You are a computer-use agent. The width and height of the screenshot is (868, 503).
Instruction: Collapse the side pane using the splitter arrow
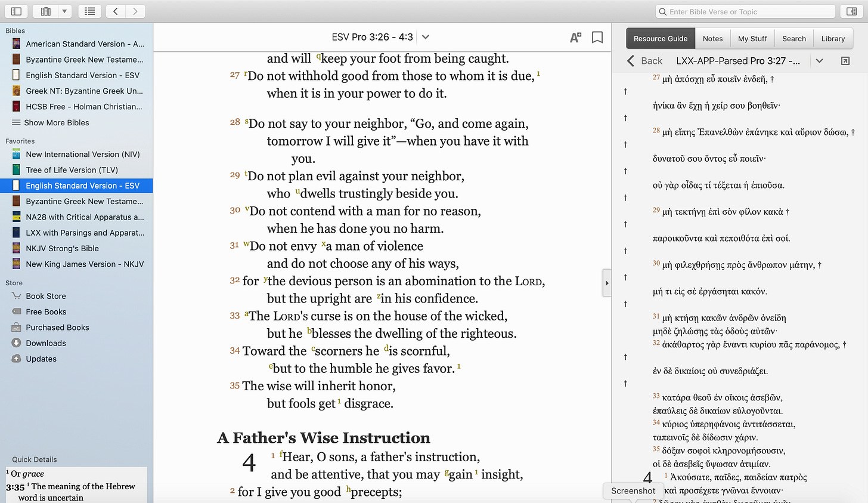pos(607,283)
